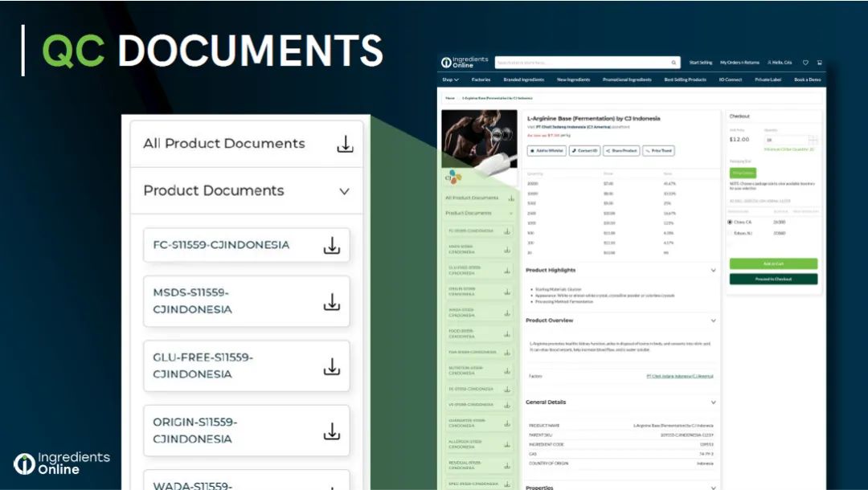This screenshot has height=490, width=868.
Task: Collapse the Product Overview section chevron
Action: point(713,321)
